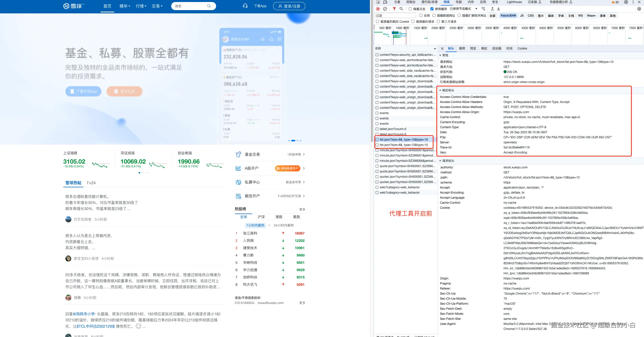Click the export HAR download icon
This screenshot has width=644, height=337.
pos(499,9)
